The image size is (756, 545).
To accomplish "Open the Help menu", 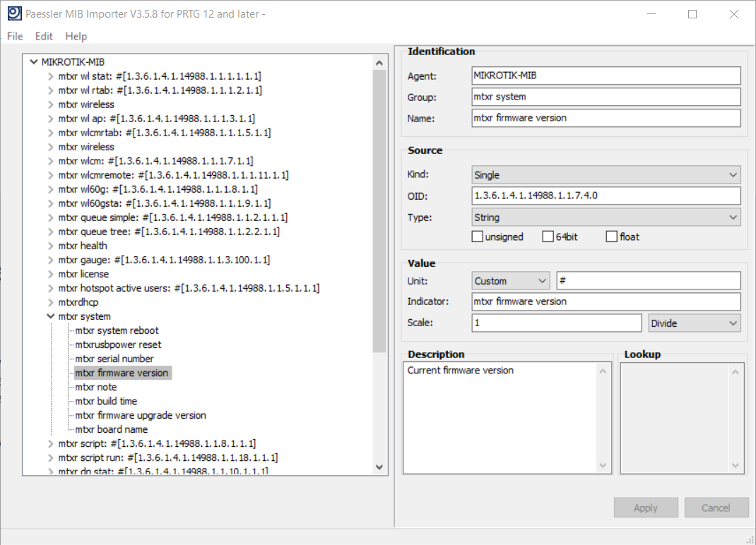I will 76,36.
